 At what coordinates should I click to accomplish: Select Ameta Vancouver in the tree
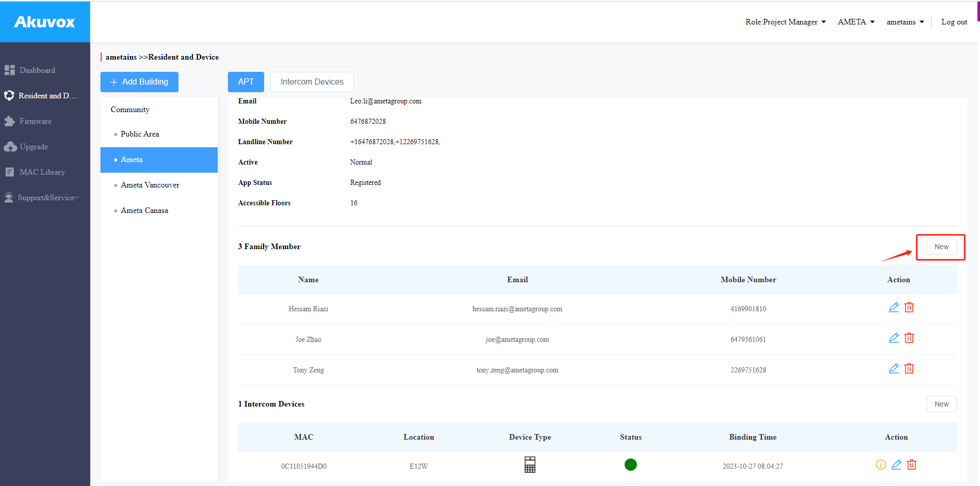150,185
